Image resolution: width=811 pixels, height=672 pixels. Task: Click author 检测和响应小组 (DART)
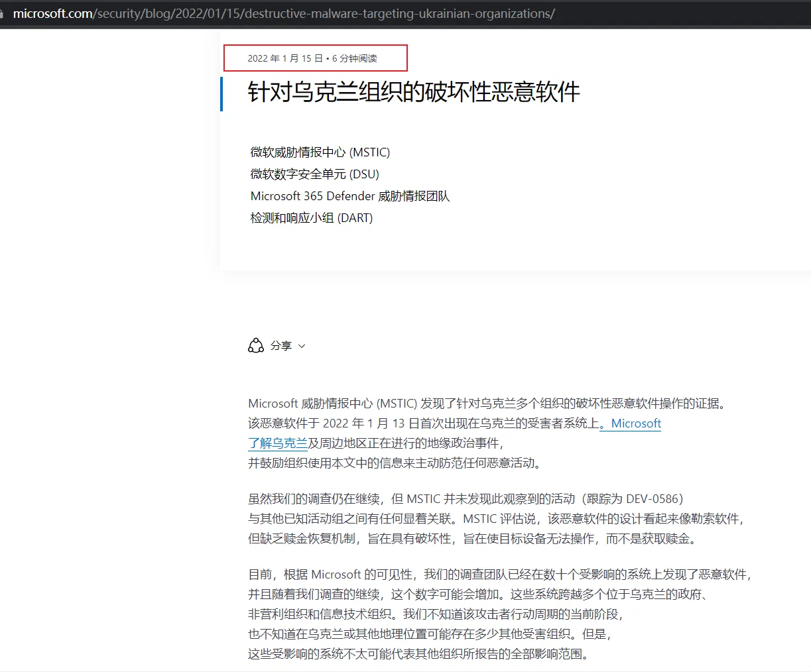[x=312, y=218]
